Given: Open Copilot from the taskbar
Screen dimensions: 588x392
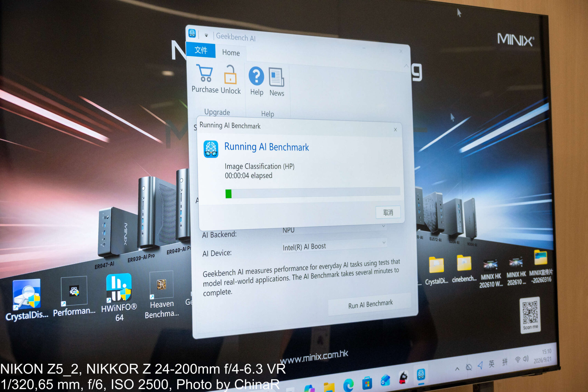Looking at the screenshot, I should pos(309,388).
